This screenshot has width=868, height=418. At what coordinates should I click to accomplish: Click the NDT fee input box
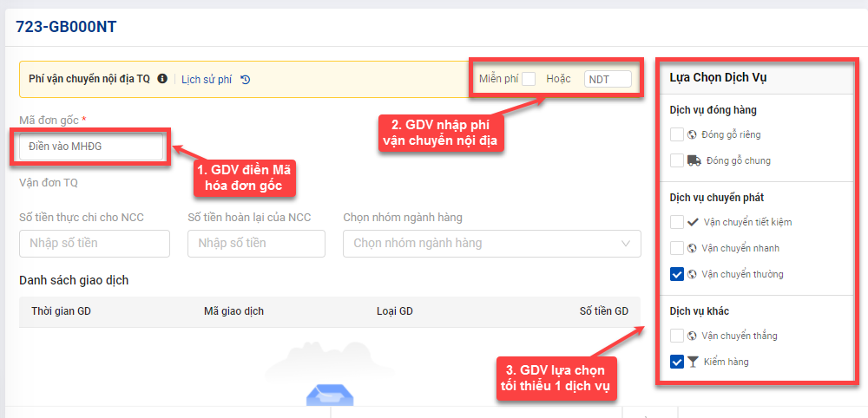point(608,79)
